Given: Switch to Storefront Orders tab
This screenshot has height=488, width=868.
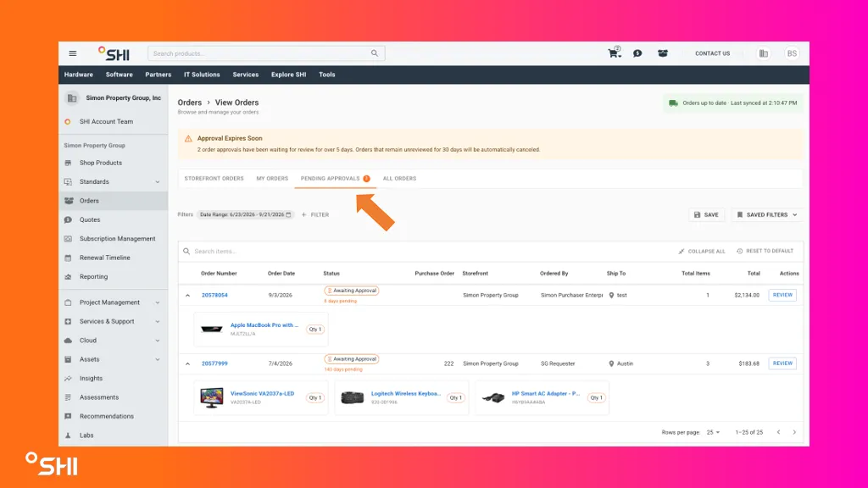Looking at the screenshot, I should pos(214,179).
